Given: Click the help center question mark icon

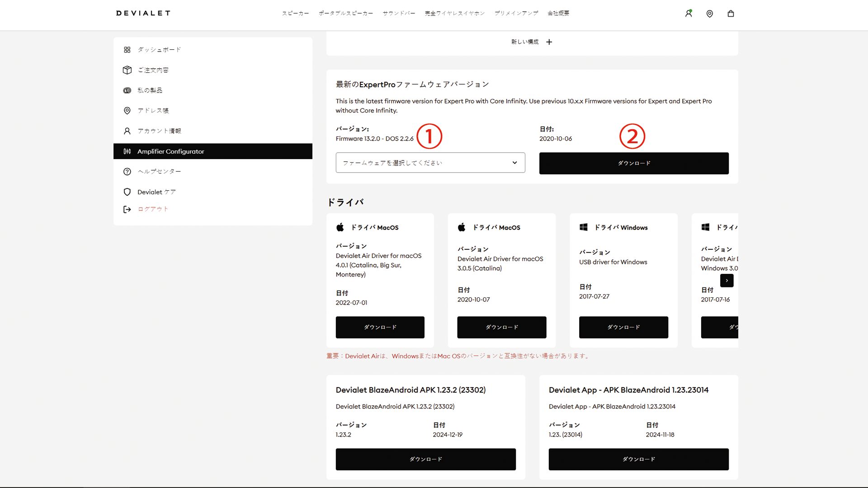Looking at the screenshot, I should [x=127, y=172].
